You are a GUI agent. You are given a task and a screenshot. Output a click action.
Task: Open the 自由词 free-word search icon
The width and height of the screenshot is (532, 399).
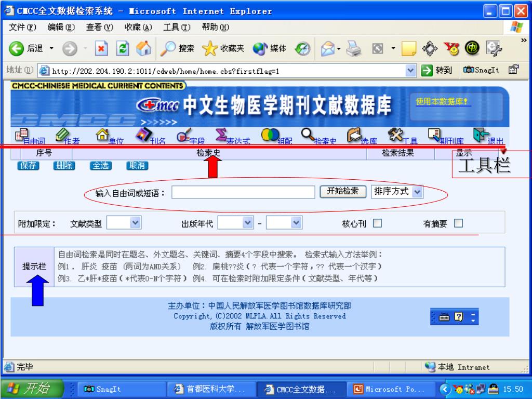click(30, 137)
